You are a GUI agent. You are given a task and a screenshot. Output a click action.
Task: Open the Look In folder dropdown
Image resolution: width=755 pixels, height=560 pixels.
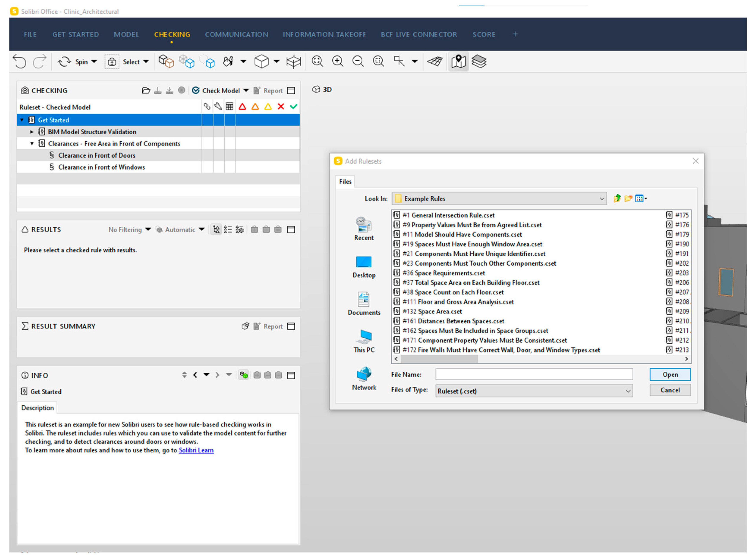(x=602, y=199)
